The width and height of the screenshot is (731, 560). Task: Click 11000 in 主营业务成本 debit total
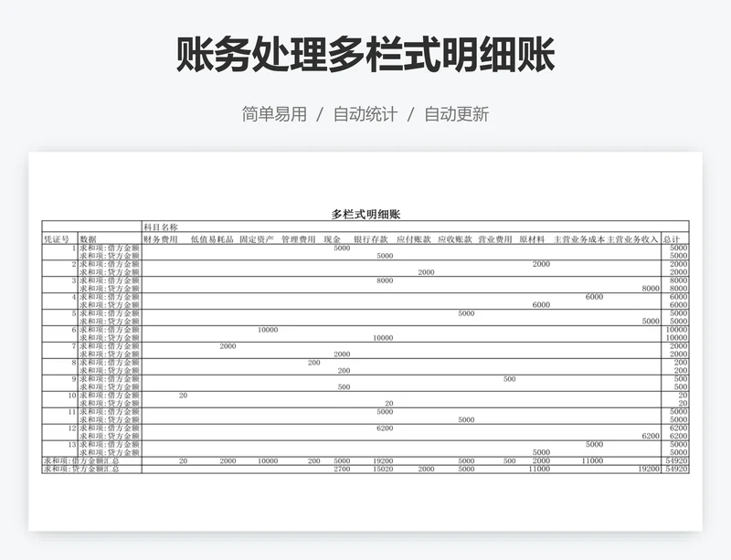[x=592, y=460]
